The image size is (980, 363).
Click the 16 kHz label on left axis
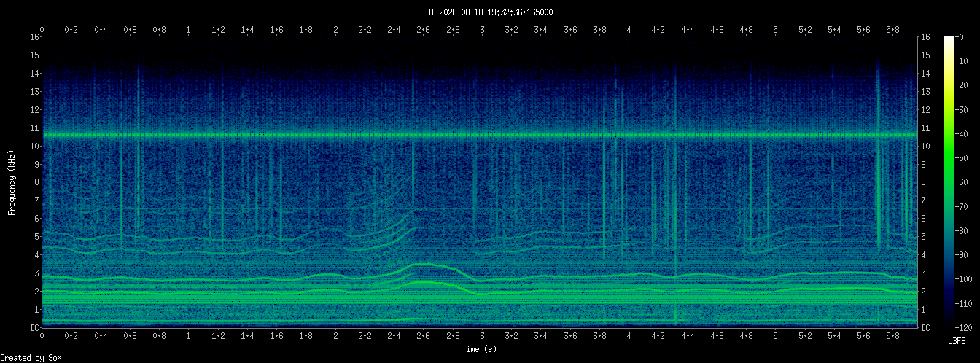(x=34, y=37)
